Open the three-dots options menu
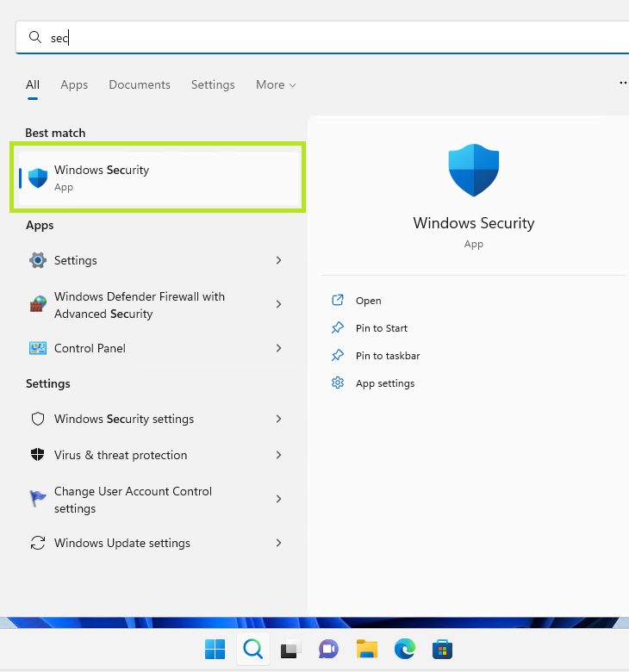This screenshot has width=629, height=672. coord(623,83)
